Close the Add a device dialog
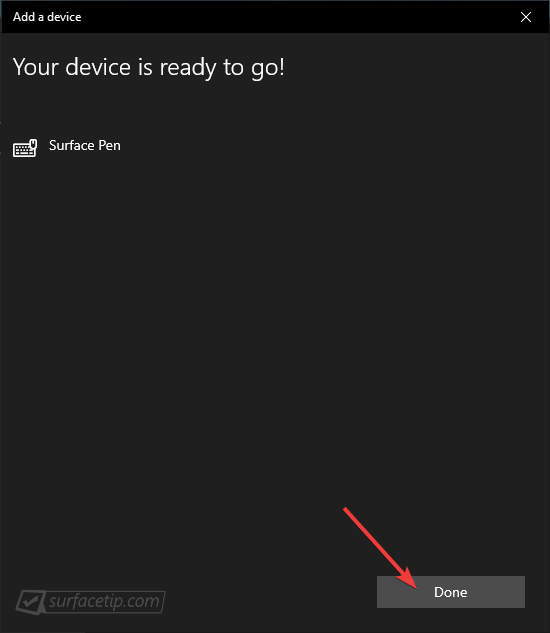Image resolution: width=550 pixels, height=633 pixels. pos(526,17)
